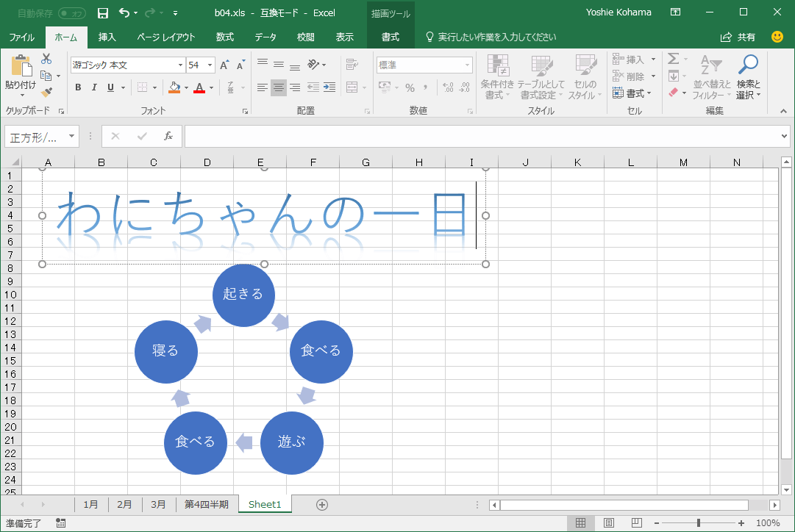Click the Clear eraser icon

[674, 92]
